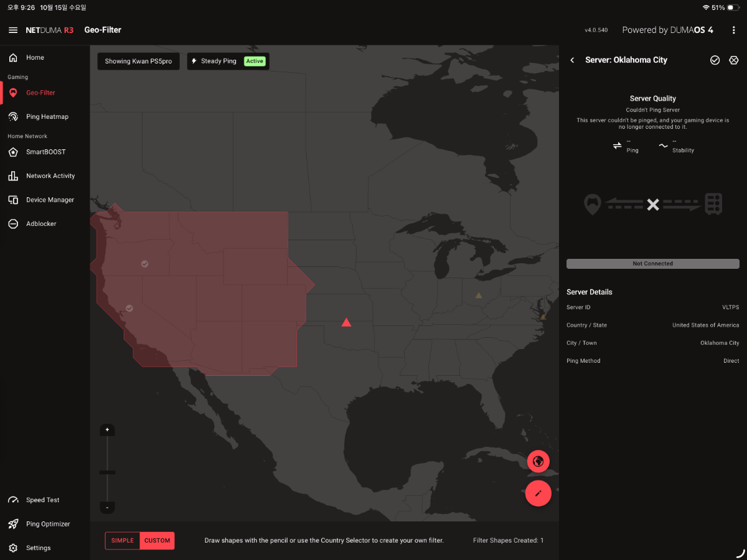Switch filter mode to SIMPLE

pyautogui.click(x=123, y=541)
